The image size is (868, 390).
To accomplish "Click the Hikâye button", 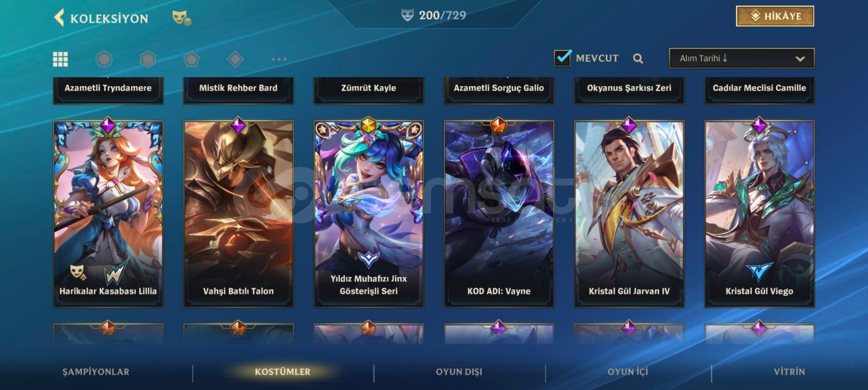I will pos(775,16).
